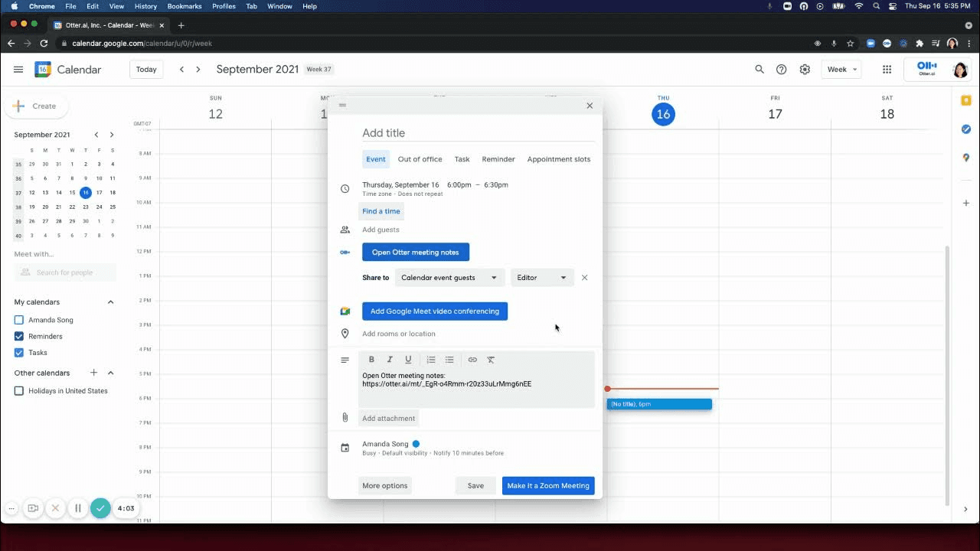
Task: Pause the screen recording
Action: pos(78,507)
